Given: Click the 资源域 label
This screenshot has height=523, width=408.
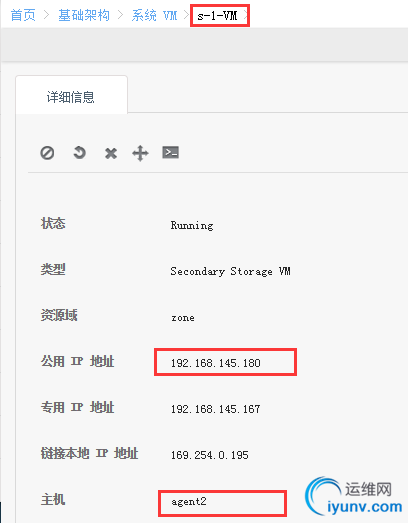Looking at the screenshot, I should [59, 315].
